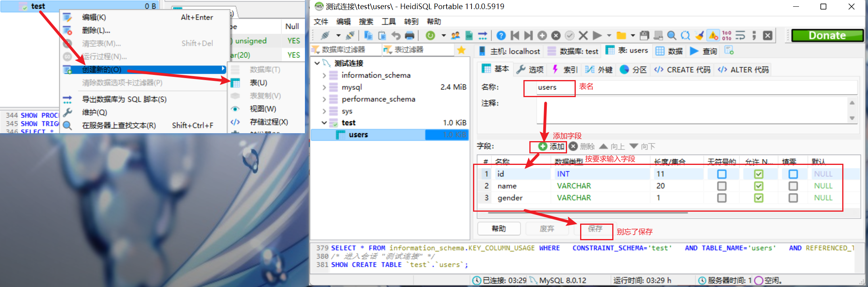Viewport: 868px width, 287px height.
Task: Toggle allow NULL checkbox for gender
Action: point(759,198)
